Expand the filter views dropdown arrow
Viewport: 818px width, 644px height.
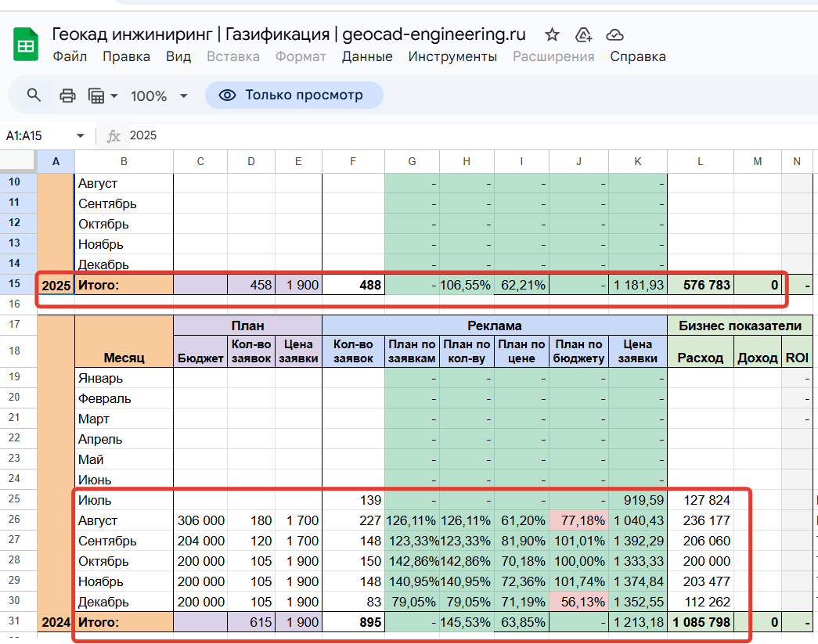pyautogui.click(x=114, y=95)
